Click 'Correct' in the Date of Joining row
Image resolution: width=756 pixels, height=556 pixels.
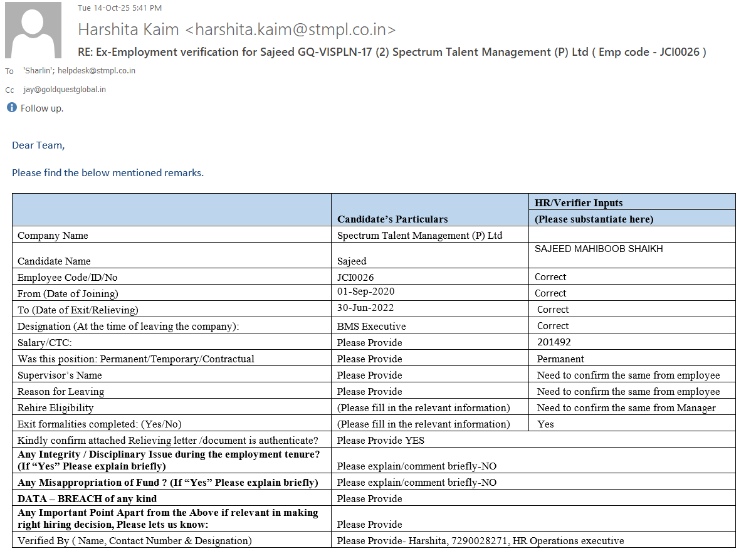coord(550,293)
